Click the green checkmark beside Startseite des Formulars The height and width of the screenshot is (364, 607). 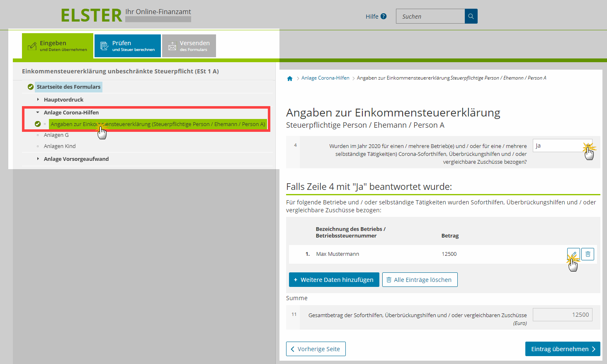click(x=31, y=87)
